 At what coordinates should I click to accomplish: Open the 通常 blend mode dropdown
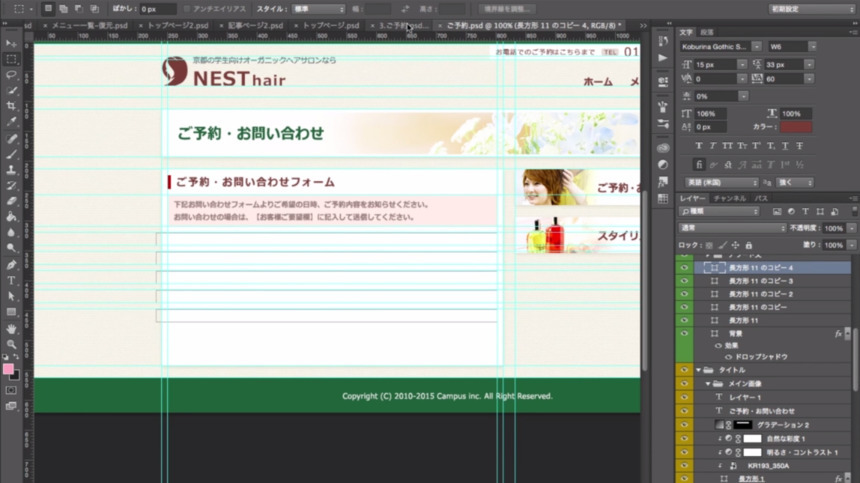click(x=732, y=228)
